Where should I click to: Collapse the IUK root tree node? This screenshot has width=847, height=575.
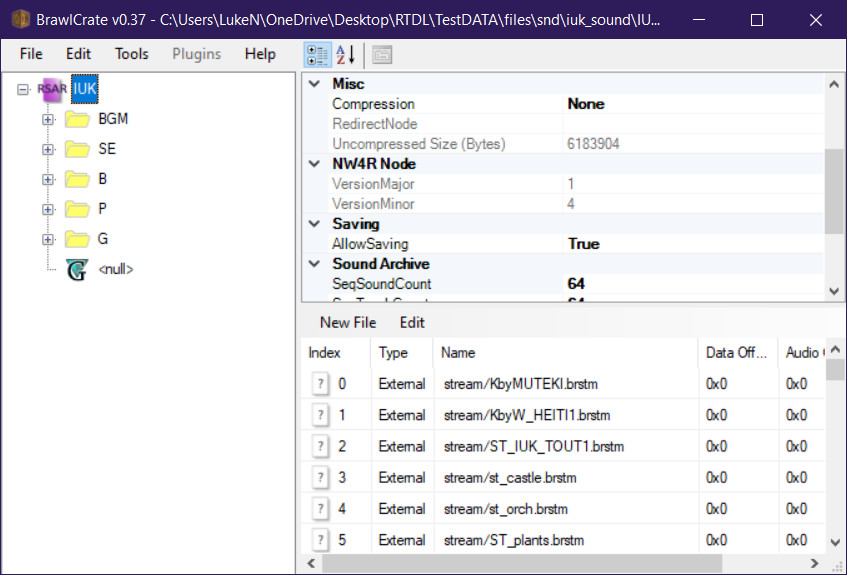tap(24, 89)
